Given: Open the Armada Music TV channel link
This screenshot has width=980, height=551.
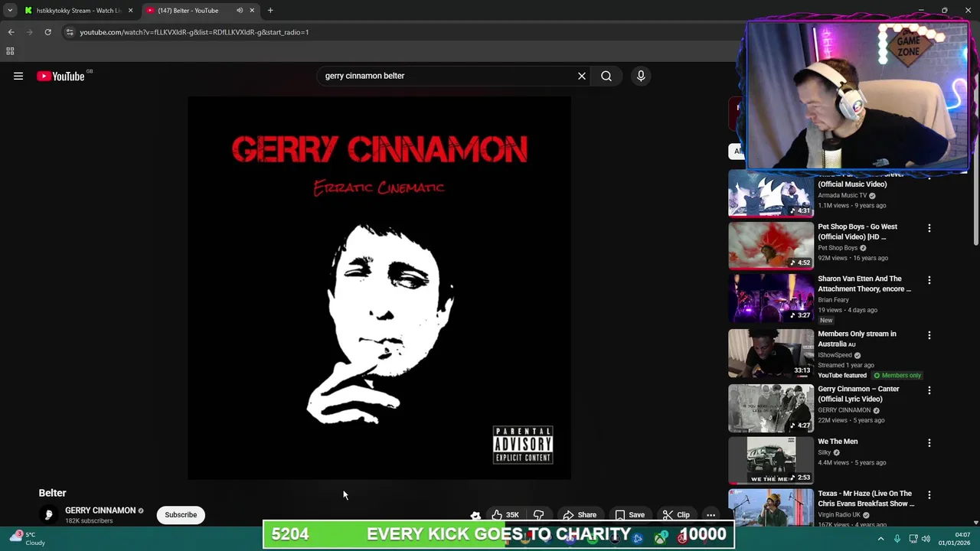Looking at the screenshot, I should tap(842, 195).
